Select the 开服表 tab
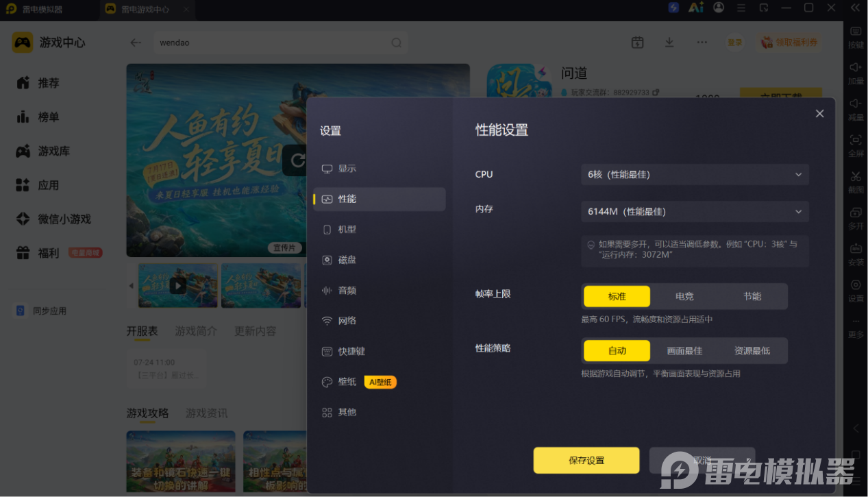Viewport: 868px width, 497px height. tap(142, 331)
